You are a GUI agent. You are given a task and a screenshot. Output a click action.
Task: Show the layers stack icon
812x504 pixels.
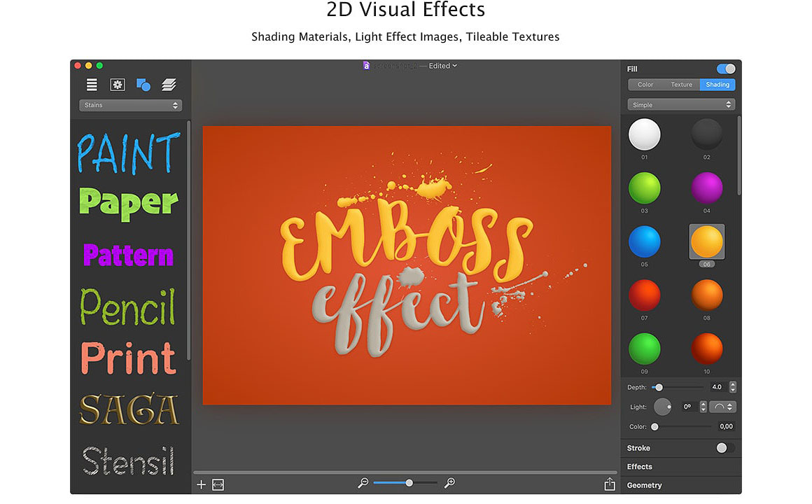[x=169, y=85]
